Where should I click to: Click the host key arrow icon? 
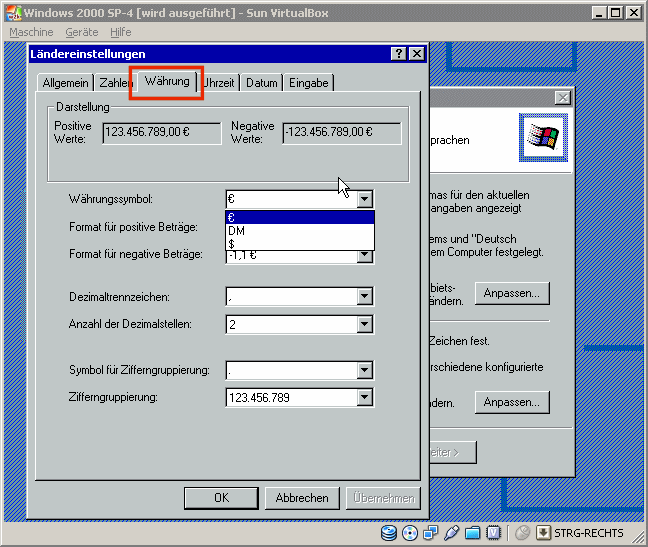(x=544, y=533)
